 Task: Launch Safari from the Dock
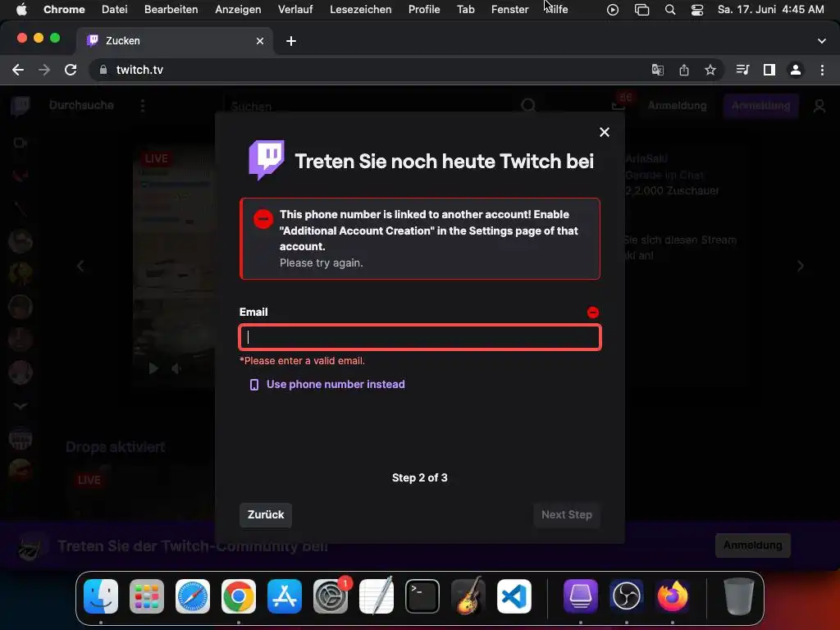click(x=192, y=596)
